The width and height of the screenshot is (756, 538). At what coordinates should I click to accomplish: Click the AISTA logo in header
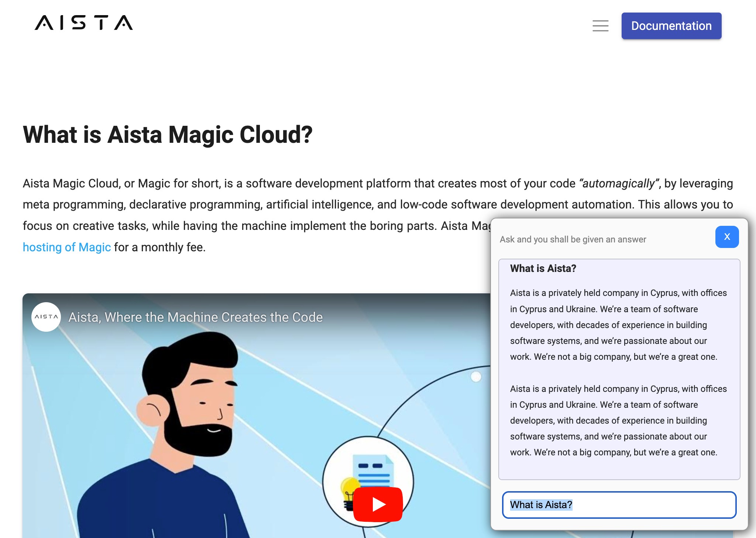84,23
